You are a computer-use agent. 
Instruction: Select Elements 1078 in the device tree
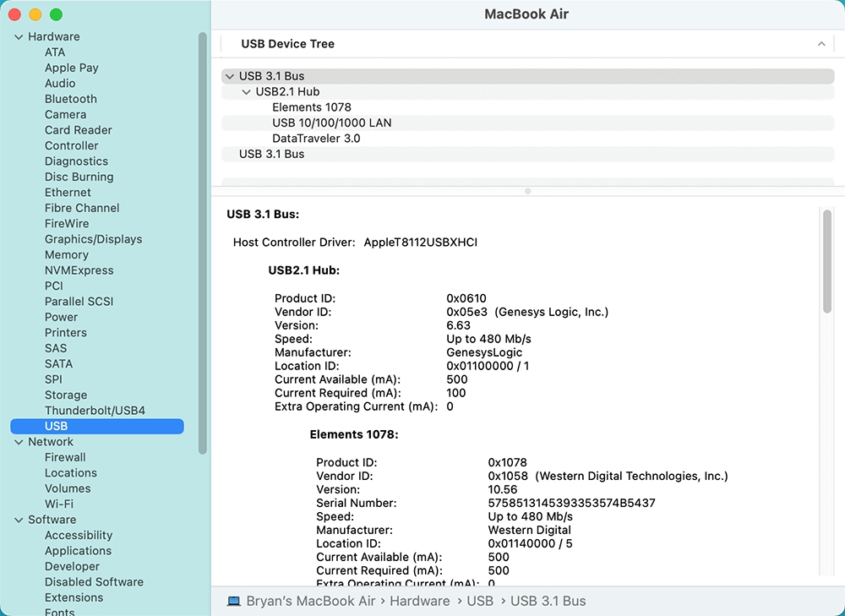[x=312, y=107]
